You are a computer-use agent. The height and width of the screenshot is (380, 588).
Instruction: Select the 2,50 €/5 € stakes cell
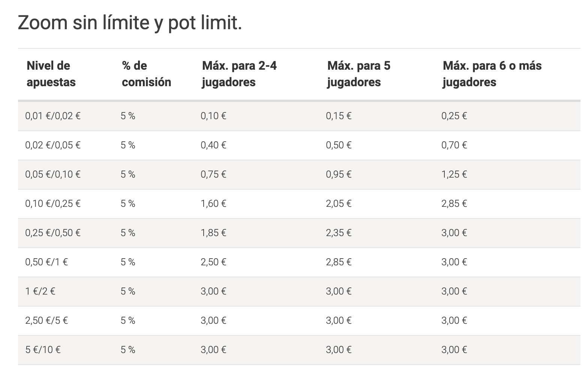click(46, 320)
